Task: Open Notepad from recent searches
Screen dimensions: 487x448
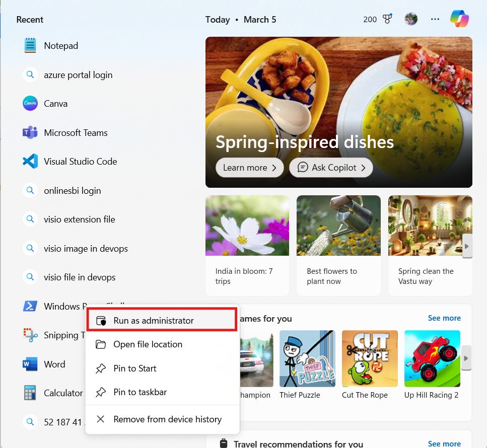Action: coord(60,45)
